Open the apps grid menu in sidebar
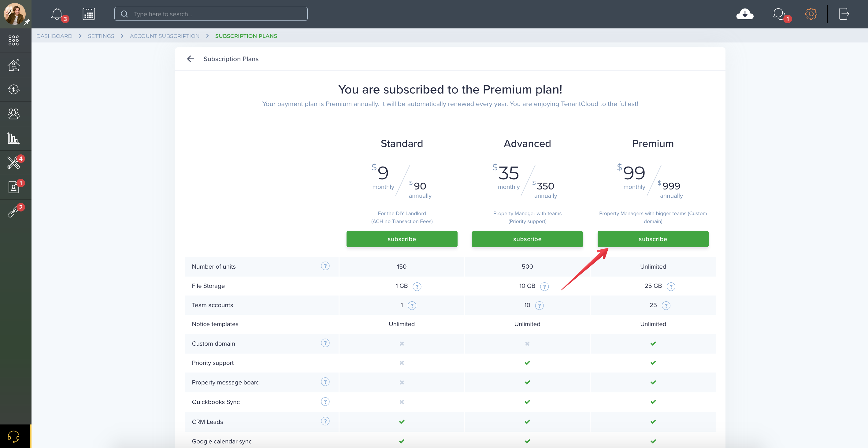This screenshot has width=868, height=448. point(13,40)
